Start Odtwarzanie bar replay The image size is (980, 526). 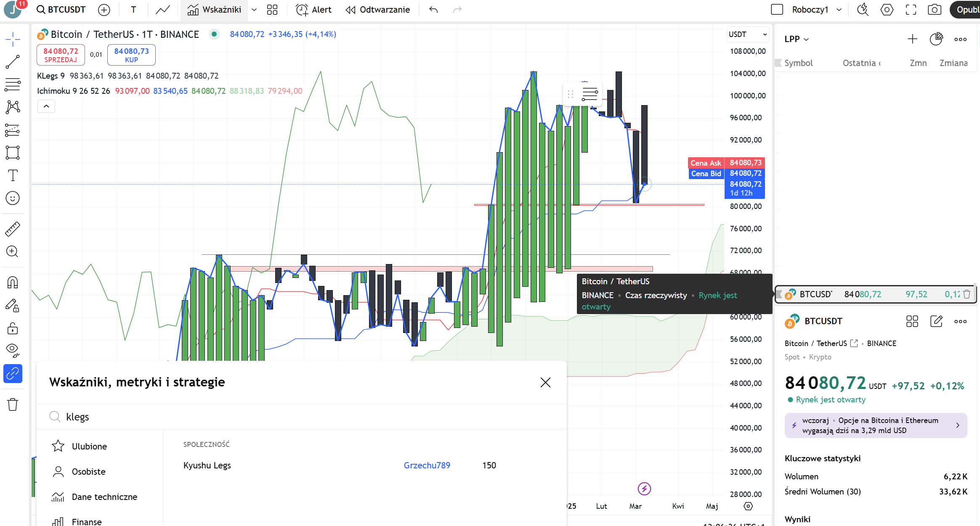[378, 10]
